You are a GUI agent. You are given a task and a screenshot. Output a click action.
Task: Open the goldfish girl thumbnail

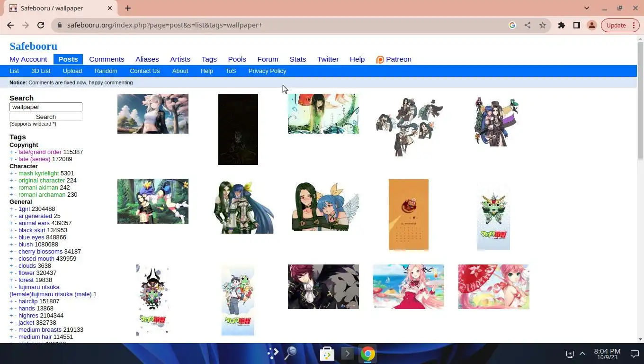tap(323, 114)
